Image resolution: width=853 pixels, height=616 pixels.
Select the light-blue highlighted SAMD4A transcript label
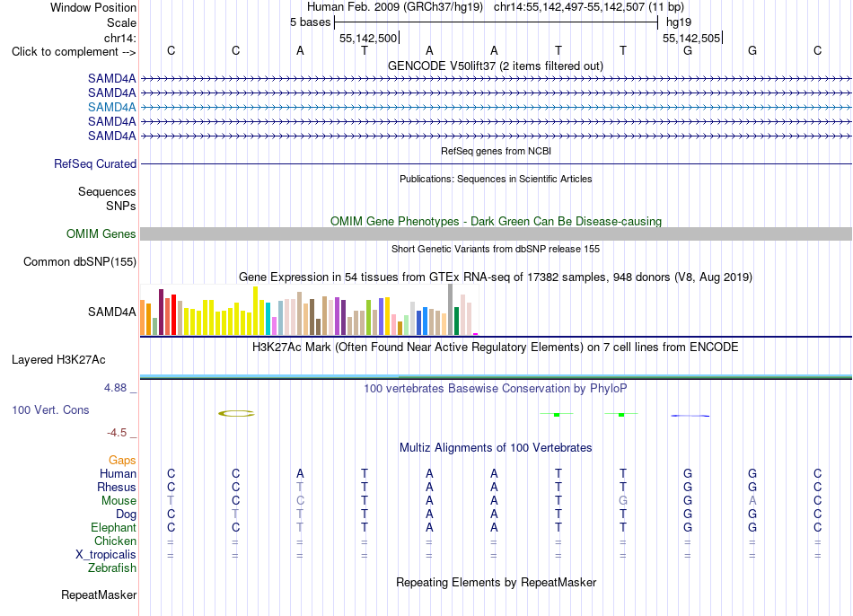click(112, 107)
